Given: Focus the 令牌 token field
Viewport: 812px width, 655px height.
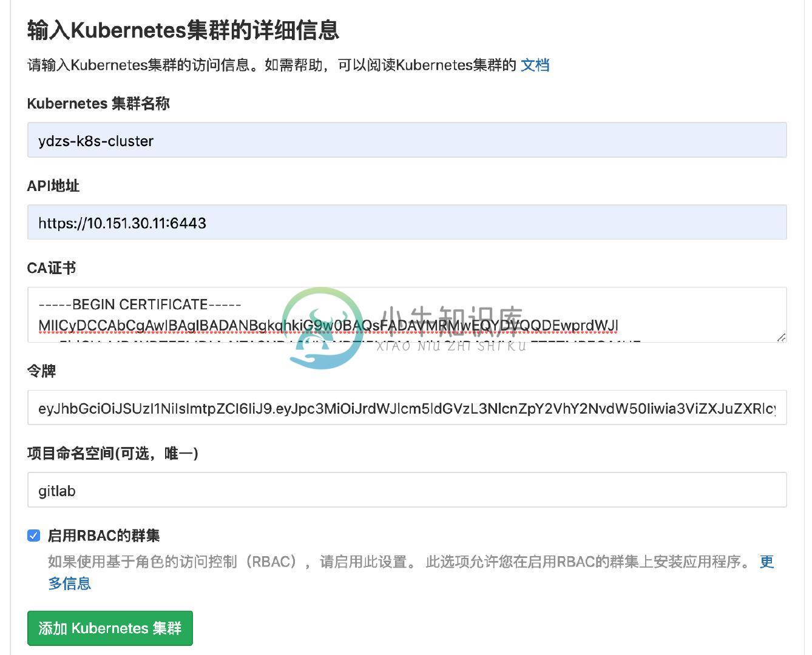Looking at the screenshot, I should 407,408.
